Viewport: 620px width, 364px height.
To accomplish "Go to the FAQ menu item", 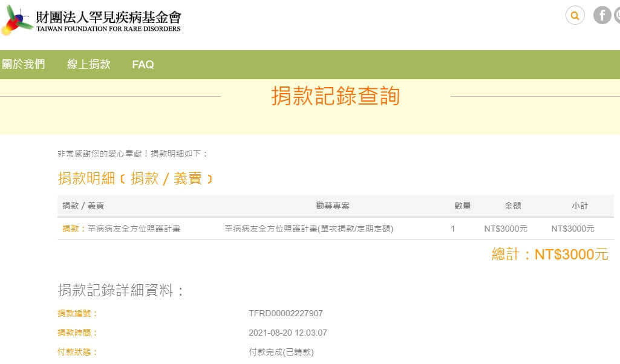I will [x=143, y=64].
